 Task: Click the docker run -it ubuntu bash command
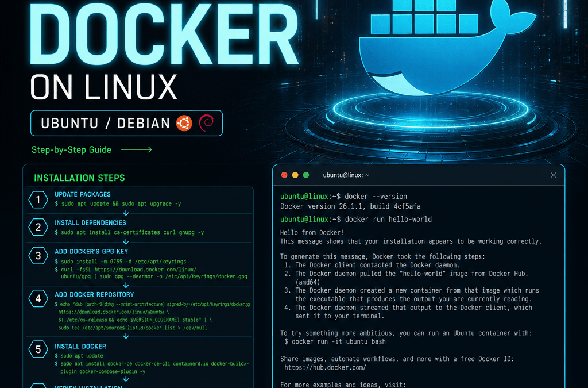[335, 342]
